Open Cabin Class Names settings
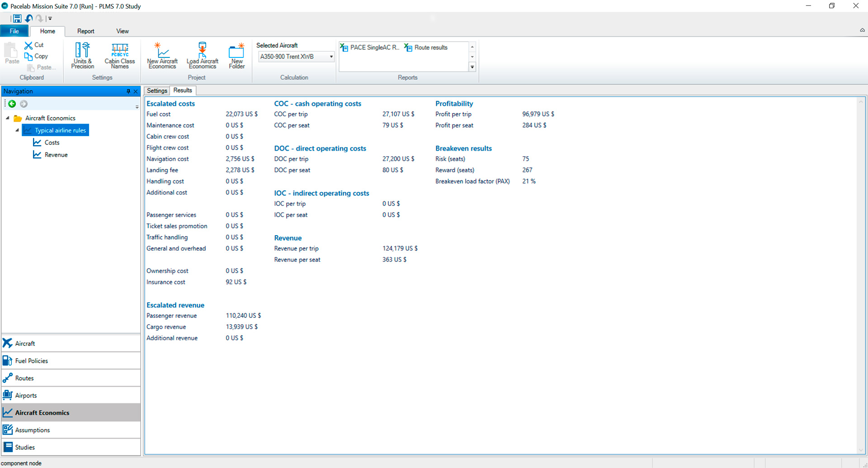 click(120, 55)
